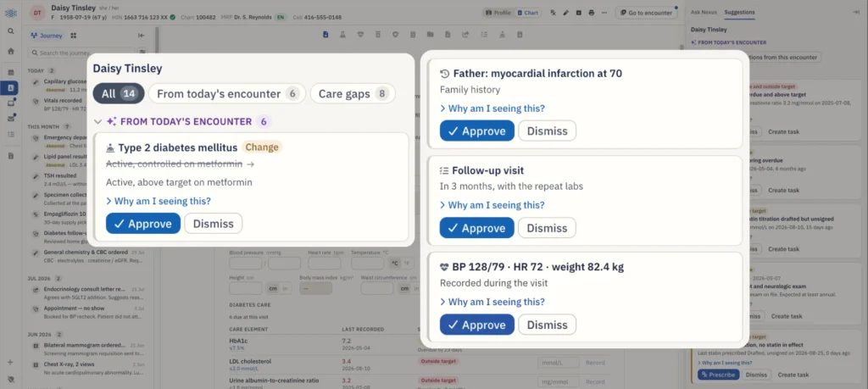
Task: Open the journey filter icon beside search
Action: (x=142, y=53)
